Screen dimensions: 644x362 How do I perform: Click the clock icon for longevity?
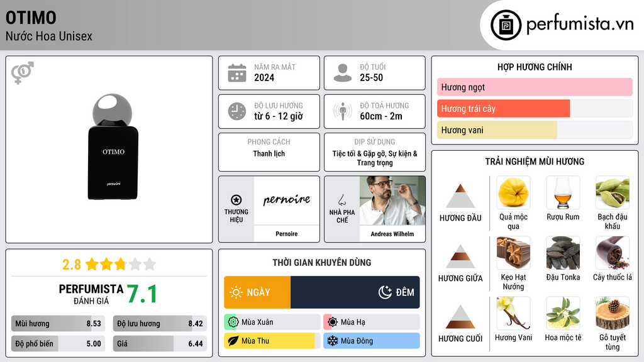[237, 111]
